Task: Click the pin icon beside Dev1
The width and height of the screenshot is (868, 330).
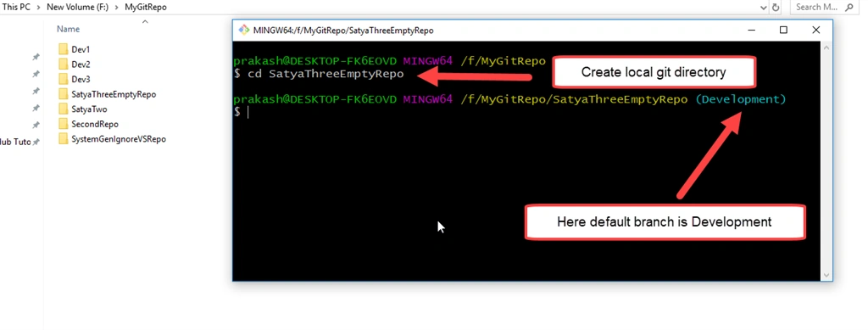Action: coord(36,57)
